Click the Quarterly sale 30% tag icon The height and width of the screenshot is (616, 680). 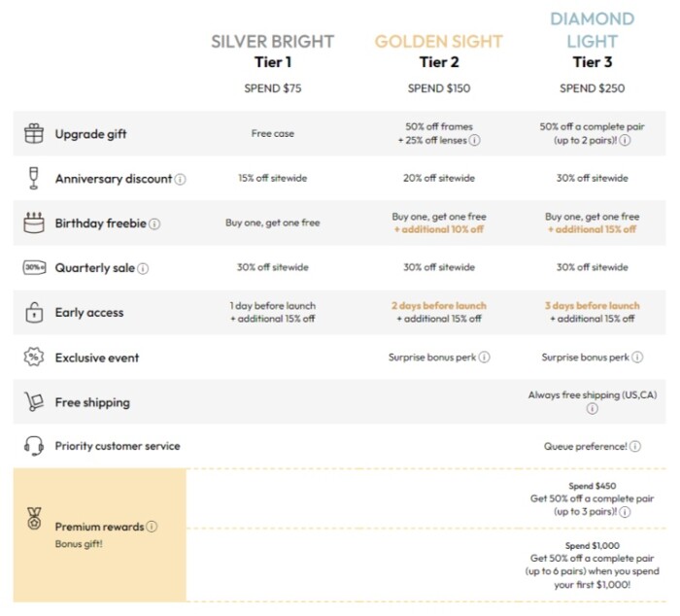click(x=34, y=267)
